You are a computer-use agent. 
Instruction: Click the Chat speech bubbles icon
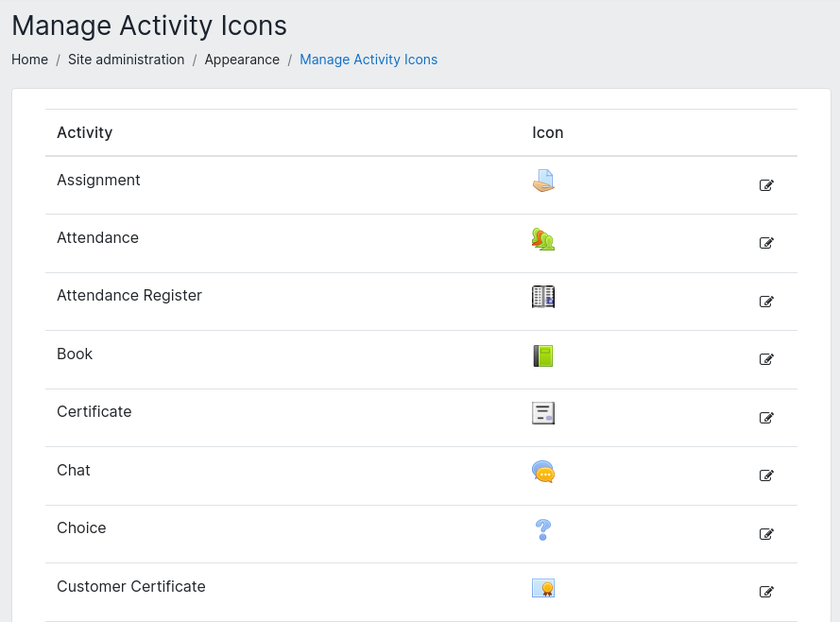pyautogui.click(x=543, y=472)
